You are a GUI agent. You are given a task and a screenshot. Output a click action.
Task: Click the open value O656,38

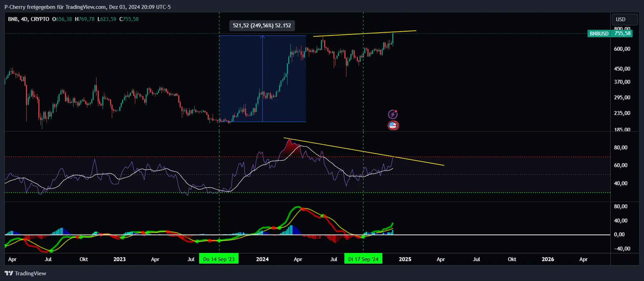click(x=62, y=19)
